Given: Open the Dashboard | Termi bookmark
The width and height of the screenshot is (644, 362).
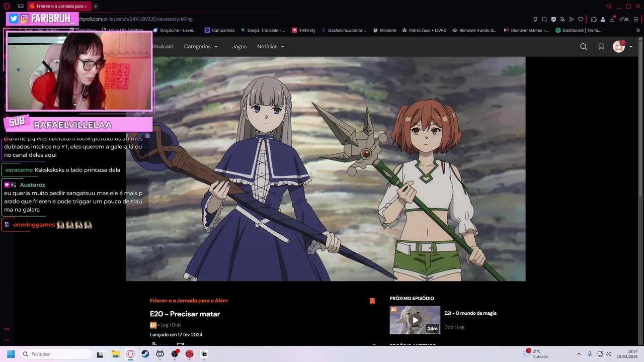Looking at the screenshot, I should [579, 30].
